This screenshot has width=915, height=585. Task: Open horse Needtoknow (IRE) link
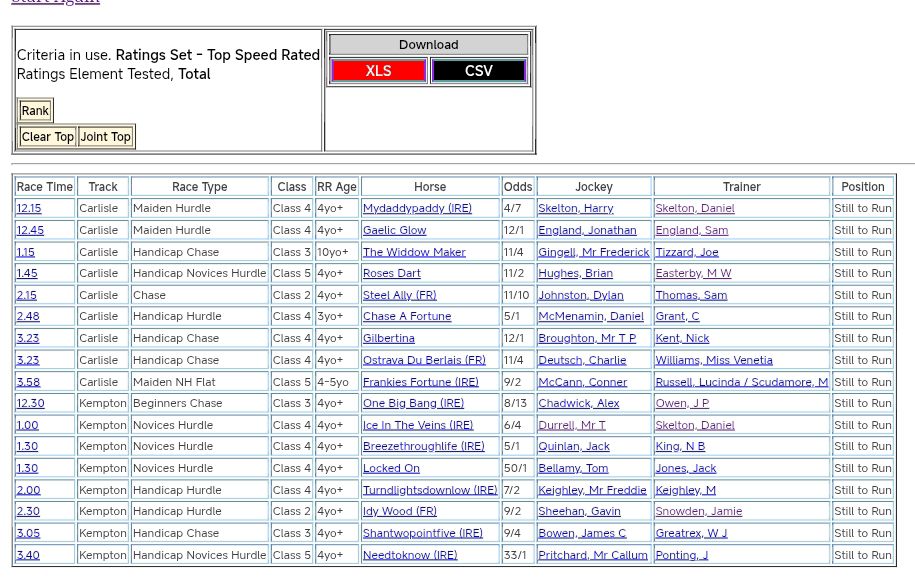pos(410,555)
